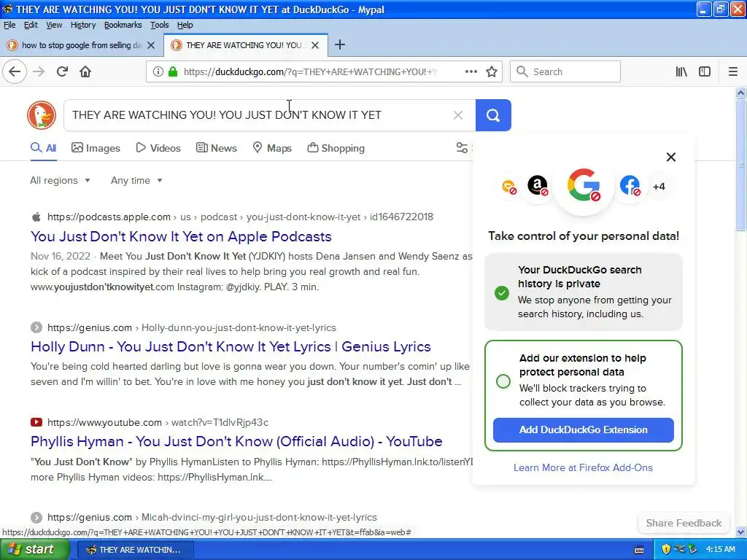Switch to Shopping results
The height and width of the screenshot is (560, 747).
(336, 147)
